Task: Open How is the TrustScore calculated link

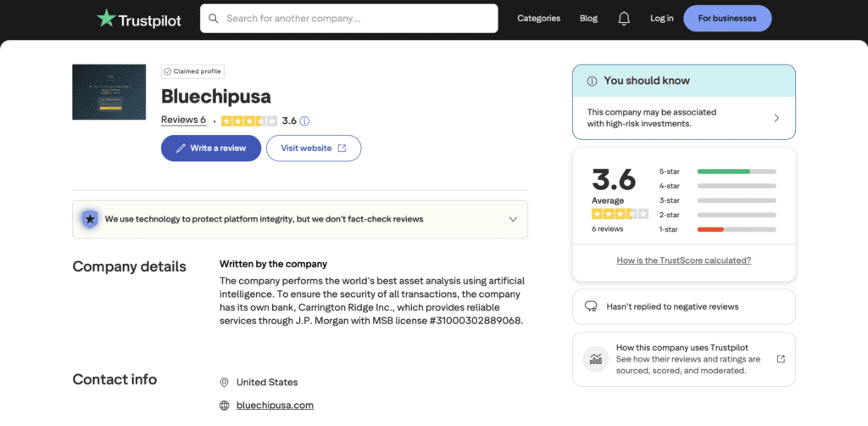Action: (683, 261)
